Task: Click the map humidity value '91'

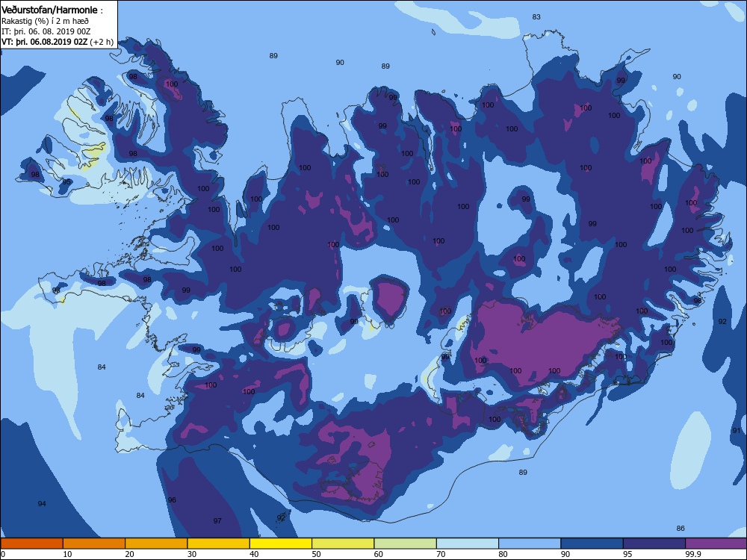Action: click(x=737, y=430)
